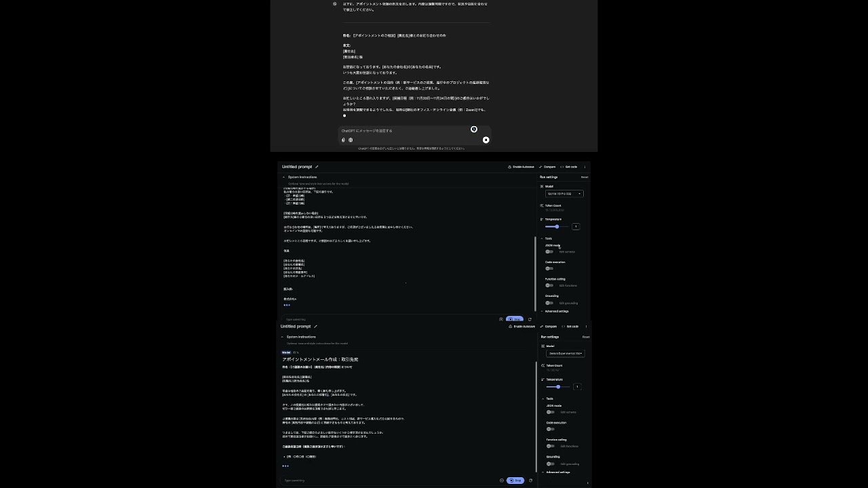The height and width of the screenshot is (488, 868).
Task: Click icon left of Stop in Gemini 1.5 Pro window
Action: [x=501, y=319]
